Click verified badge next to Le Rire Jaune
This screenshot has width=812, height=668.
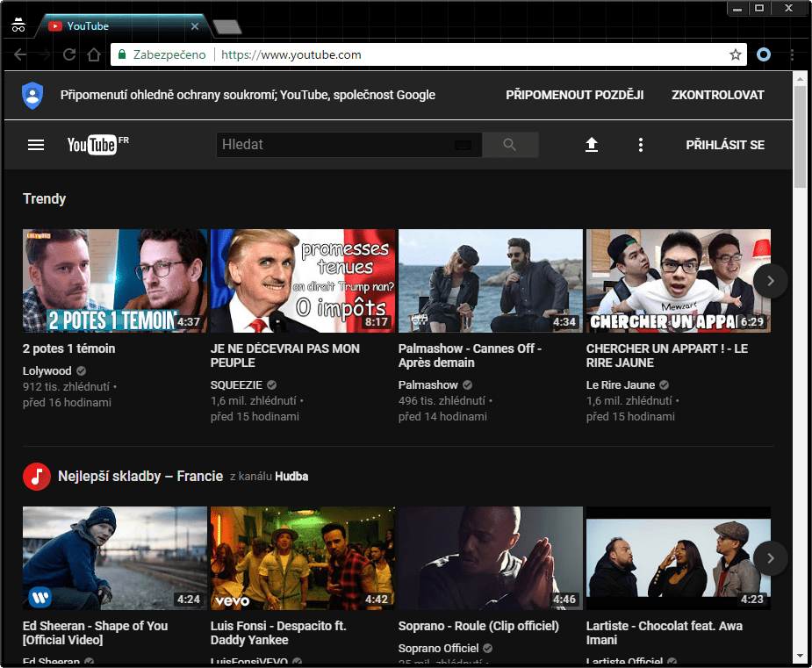pos(665,384)
